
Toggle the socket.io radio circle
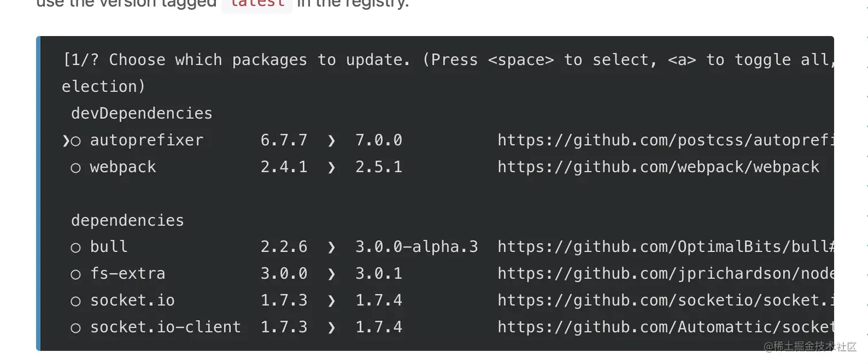coord(76,301)
